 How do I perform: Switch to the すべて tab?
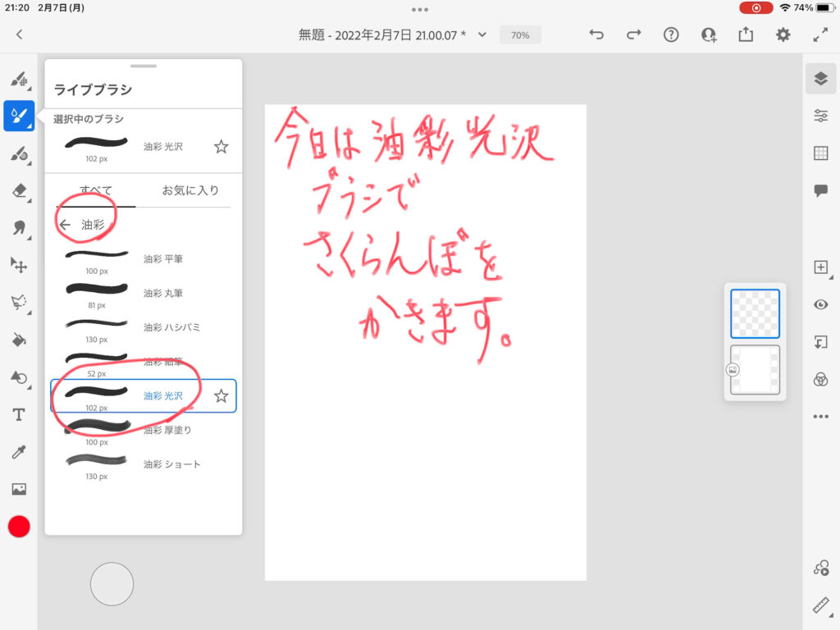coord(96,190)
